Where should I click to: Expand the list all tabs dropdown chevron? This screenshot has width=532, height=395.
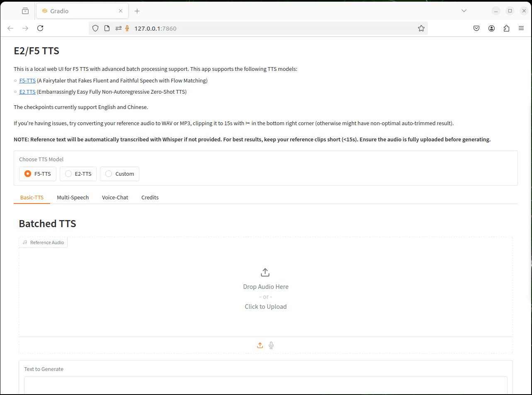464,11
